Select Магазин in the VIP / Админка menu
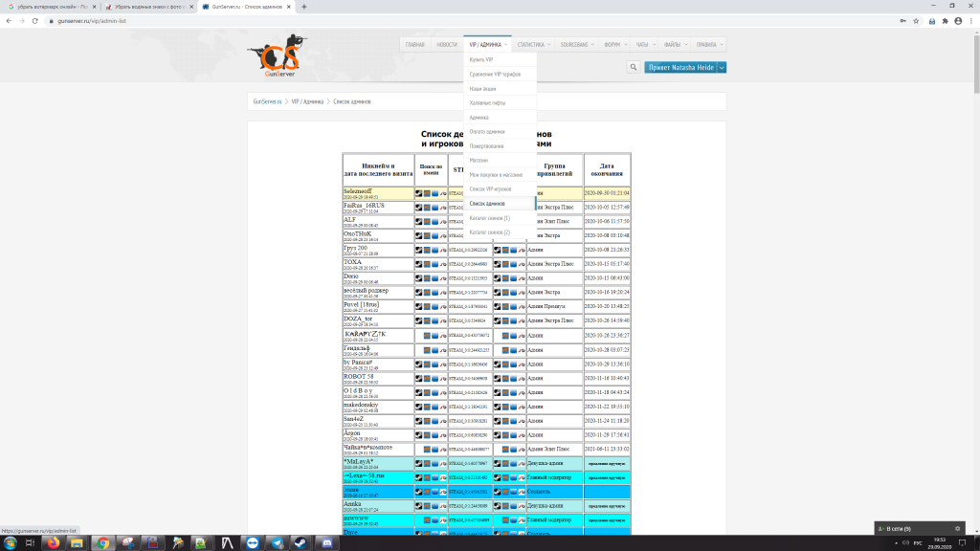Image resolution: width=980 pixels, height=551 pixels. (479, 160)
